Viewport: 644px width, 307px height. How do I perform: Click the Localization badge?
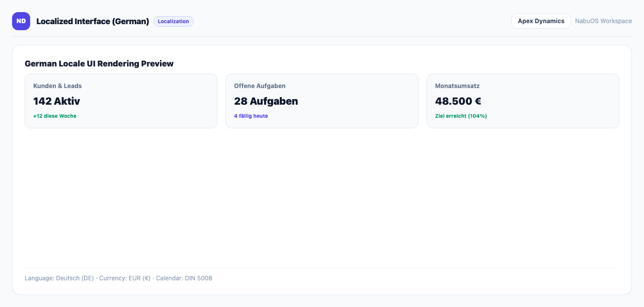click(174, 21)
